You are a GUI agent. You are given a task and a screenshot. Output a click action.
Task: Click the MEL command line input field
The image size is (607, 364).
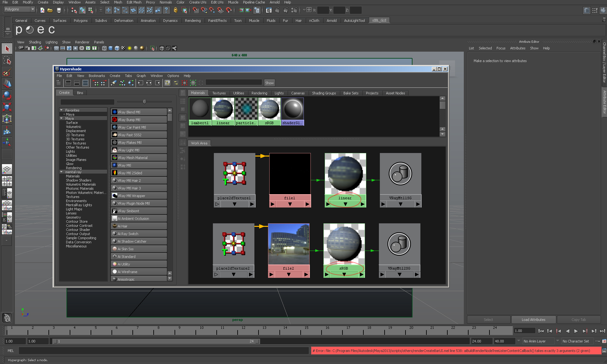(x=163, y=351)
